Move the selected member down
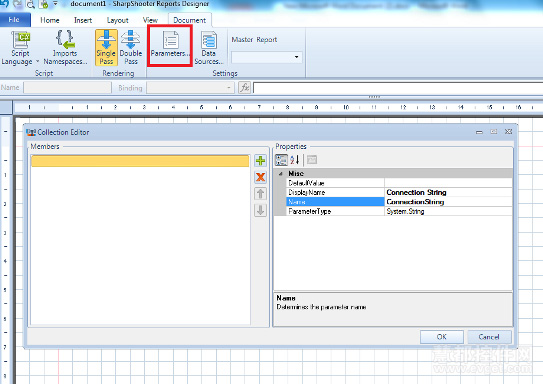 tap(260, 210)
